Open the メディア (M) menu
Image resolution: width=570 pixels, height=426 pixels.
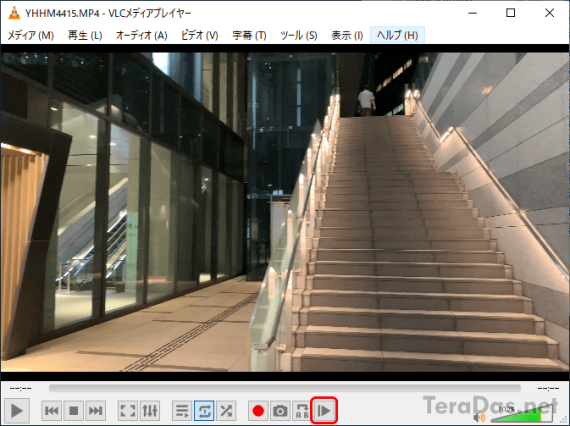click(x=31, y=35)
